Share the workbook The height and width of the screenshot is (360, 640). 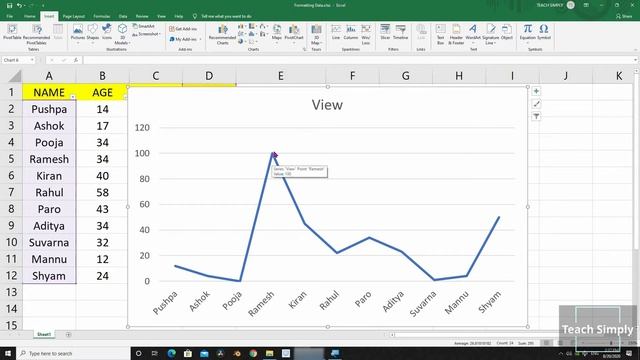624,16
